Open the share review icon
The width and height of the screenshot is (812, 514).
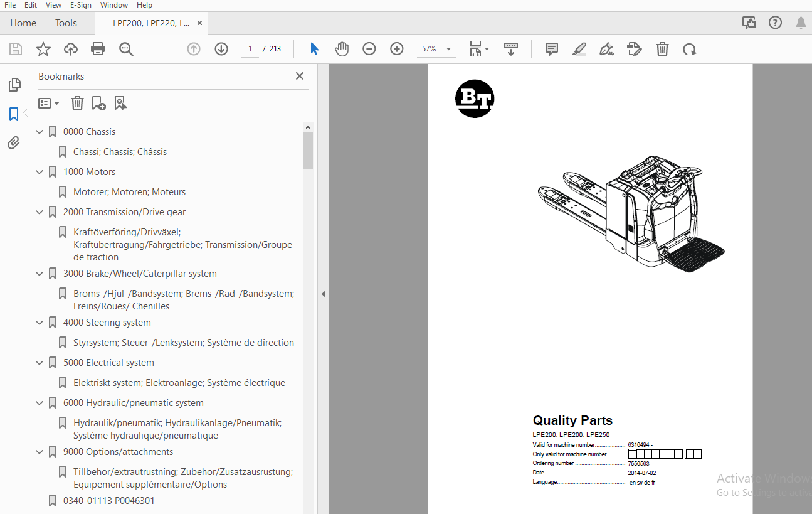tap(749, 23)
